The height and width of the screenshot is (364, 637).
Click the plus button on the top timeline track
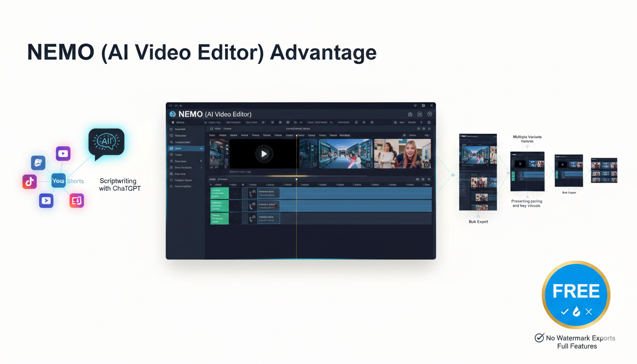(236, 193)
